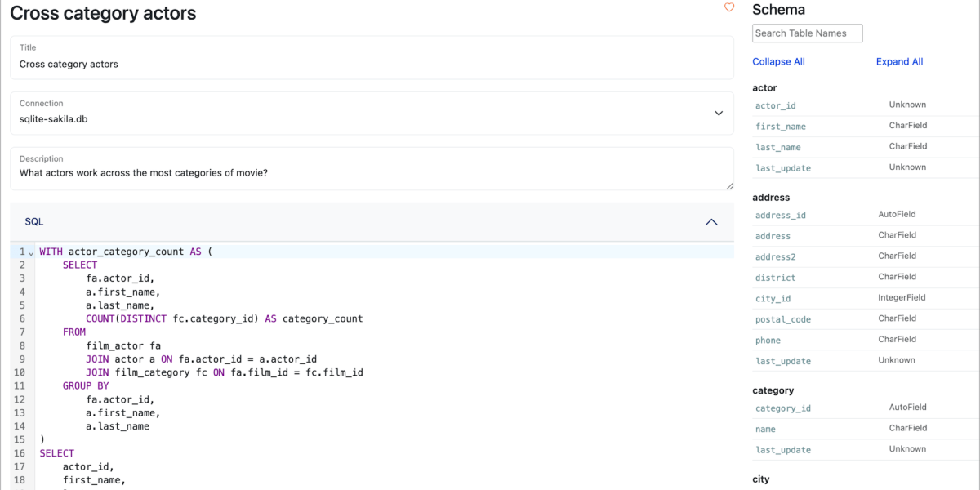Image resolution: width=980 pixels, height=490 pixels.
Task: Select the first_name column under actor
Action: 781,127
